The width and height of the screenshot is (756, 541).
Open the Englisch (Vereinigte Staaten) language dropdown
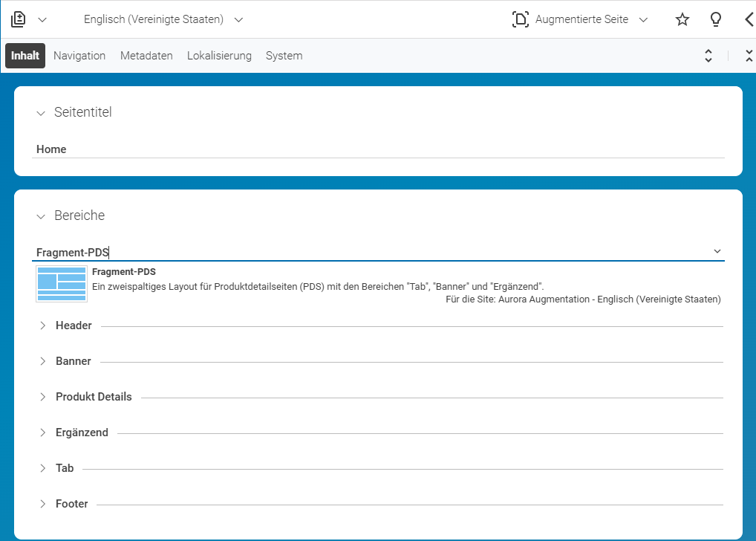click(163, 19)
